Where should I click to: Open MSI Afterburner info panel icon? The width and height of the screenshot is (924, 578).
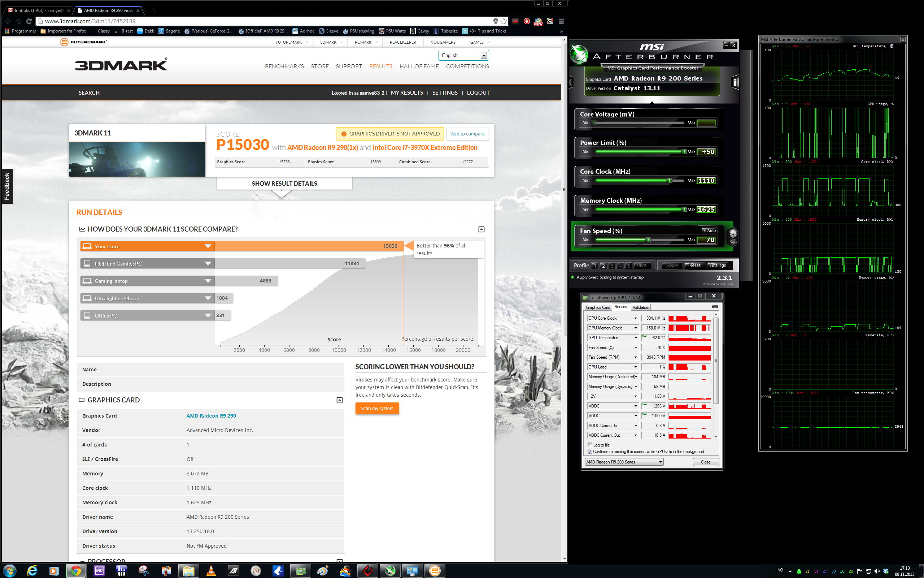735,82
